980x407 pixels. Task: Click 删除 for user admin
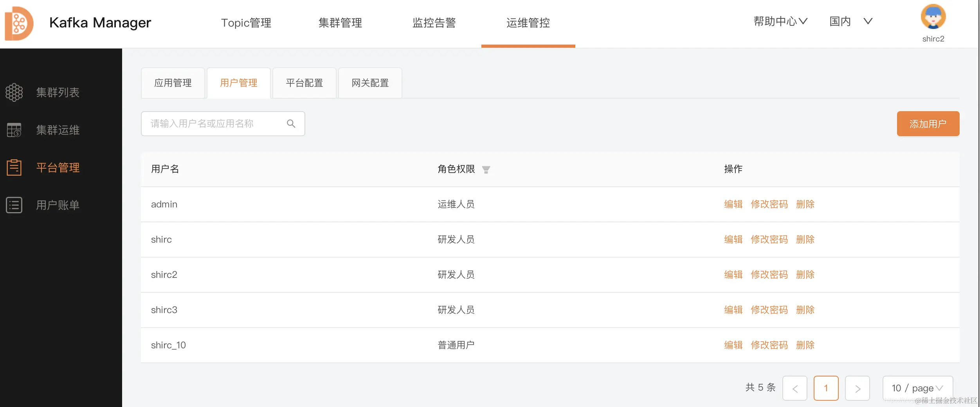tap(805, 204)
